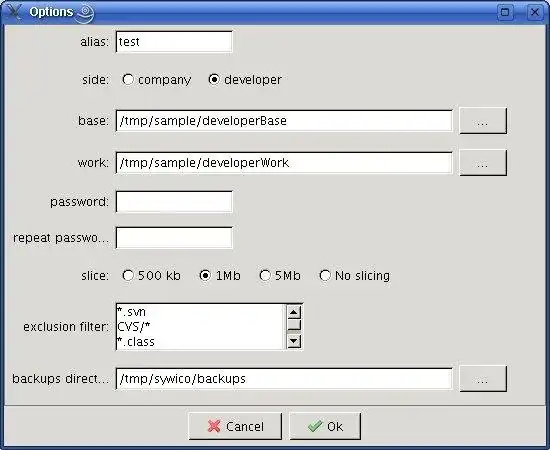Browse for the base directory
The image size is (550, 450).
[483, 121]
